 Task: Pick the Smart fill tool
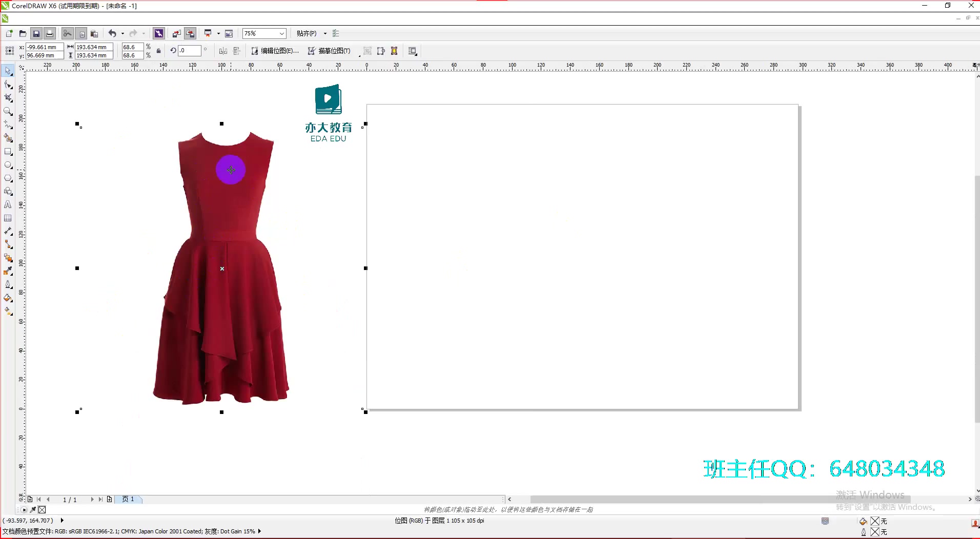8,138
